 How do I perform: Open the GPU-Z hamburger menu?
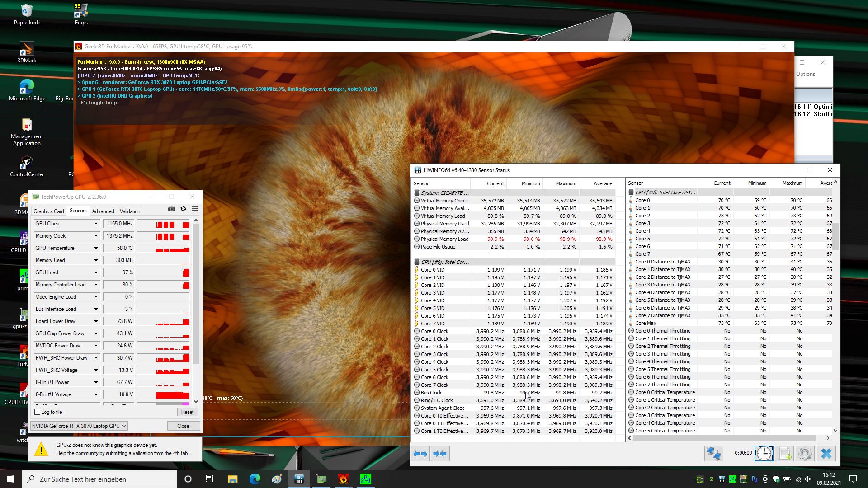(x=195, y=209)
